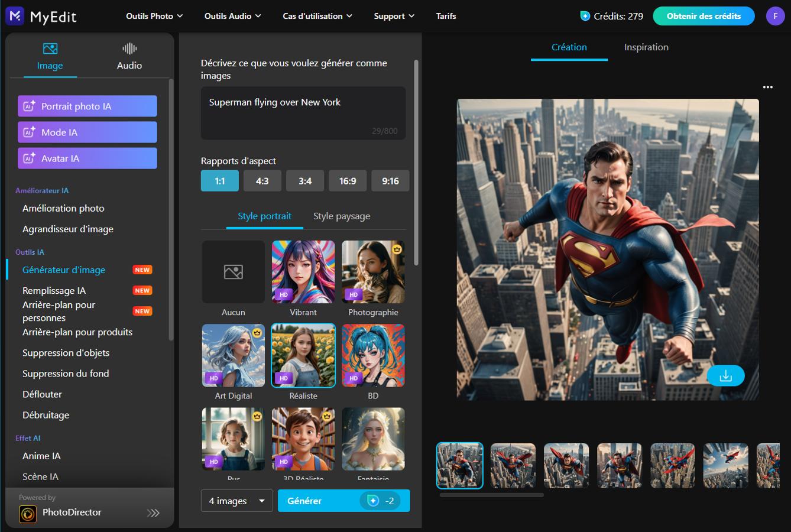
Task: Choose the Aucun style option
Action: point(234,272)
